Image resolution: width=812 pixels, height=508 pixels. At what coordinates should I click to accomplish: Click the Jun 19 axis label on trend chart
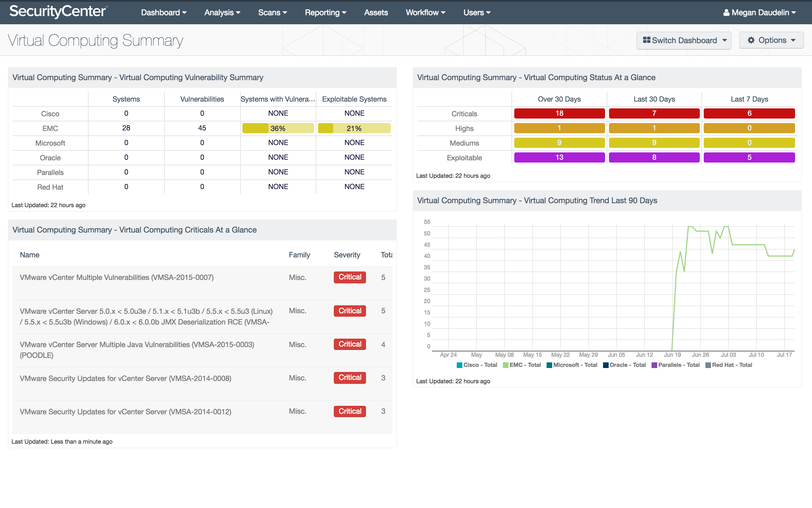point(672,355)
